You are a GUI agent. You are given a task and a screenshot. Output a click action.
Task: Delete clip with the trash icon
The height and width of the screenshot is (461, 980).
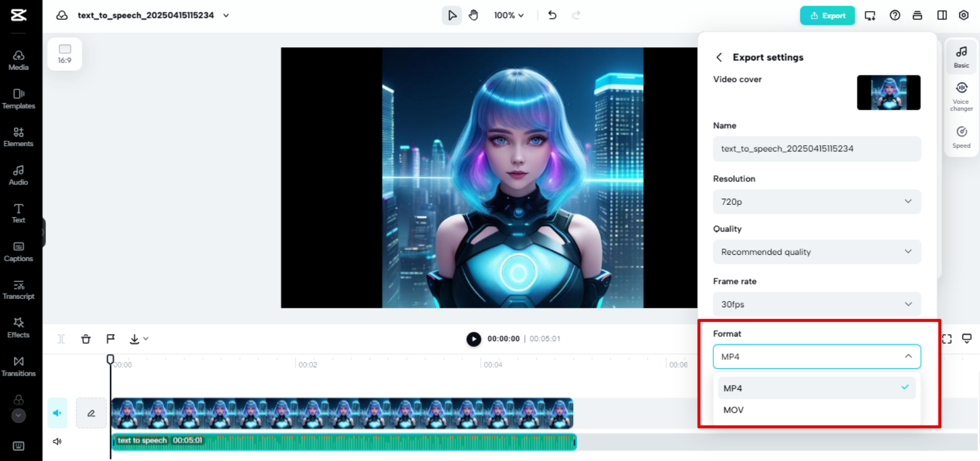(x=86, y=338)
